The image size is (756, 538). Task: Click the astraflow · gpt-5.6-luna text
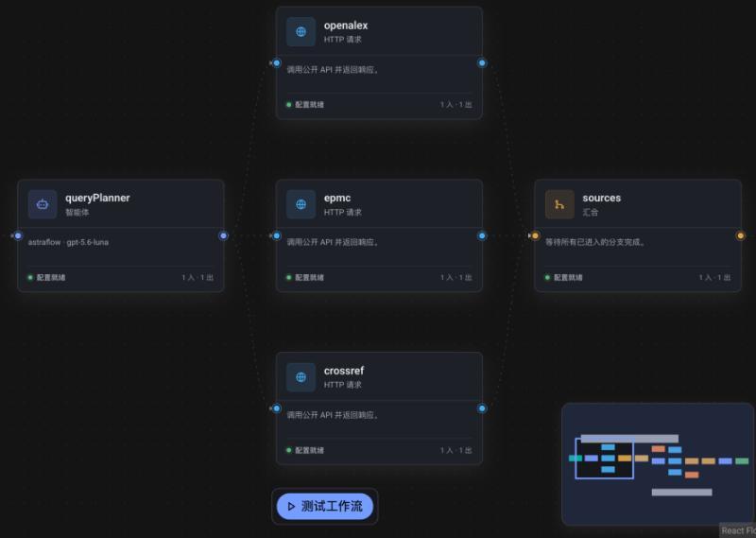68,242
